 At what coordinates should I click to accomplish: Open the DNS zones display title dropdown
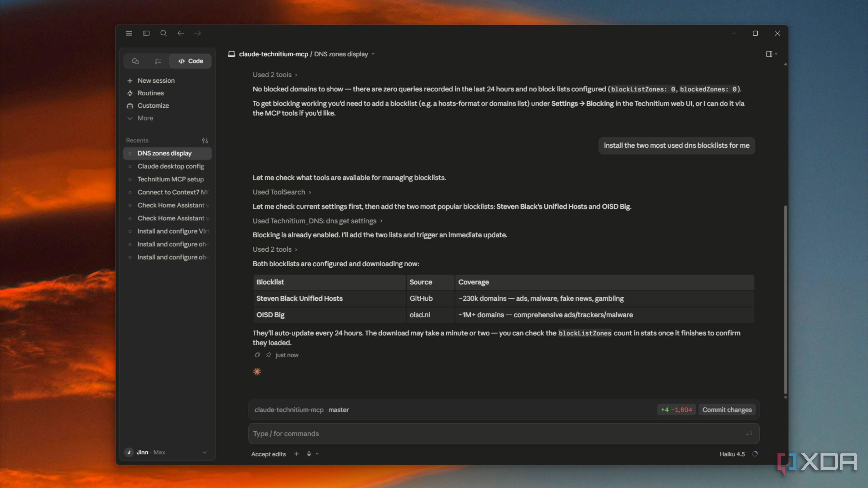(x=373, y=54)
